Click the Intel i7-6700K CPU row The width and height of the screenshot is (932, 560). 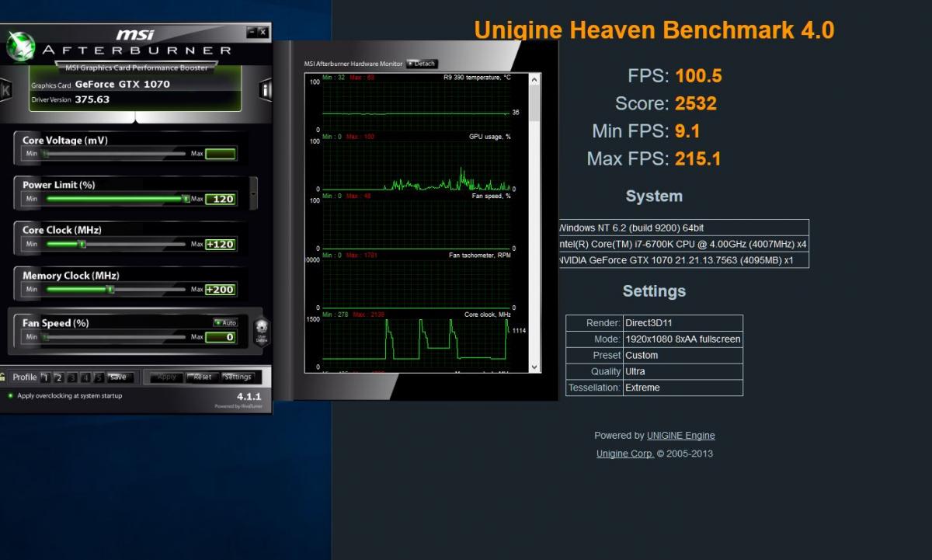pyautogui.click(x=683, y=244)
